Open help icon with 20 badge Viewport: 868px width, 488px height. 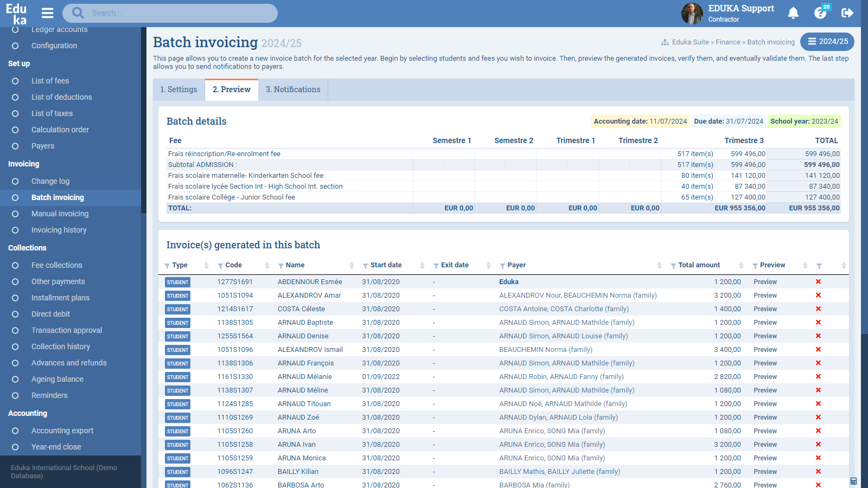click(x=821, y=12)
